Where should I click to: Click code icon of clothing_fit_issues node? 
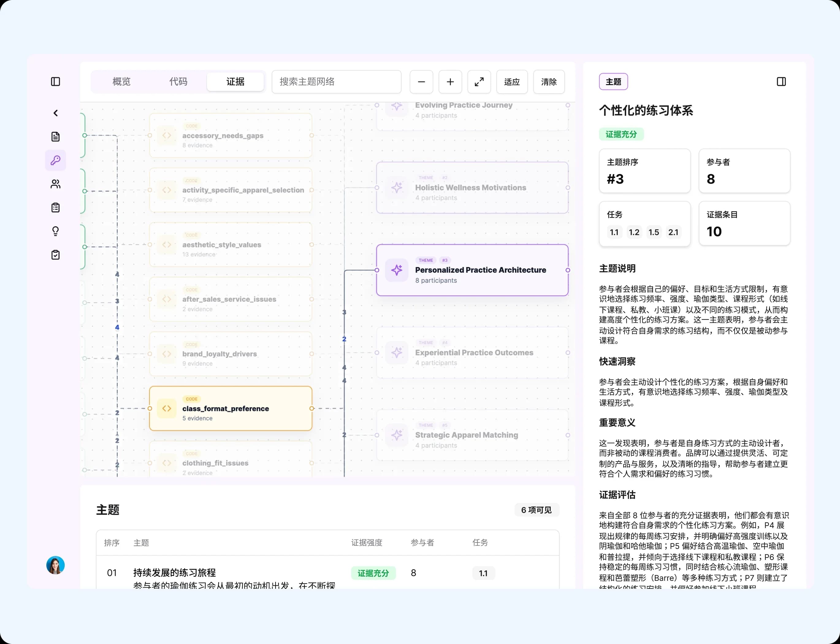click(167, 463)
